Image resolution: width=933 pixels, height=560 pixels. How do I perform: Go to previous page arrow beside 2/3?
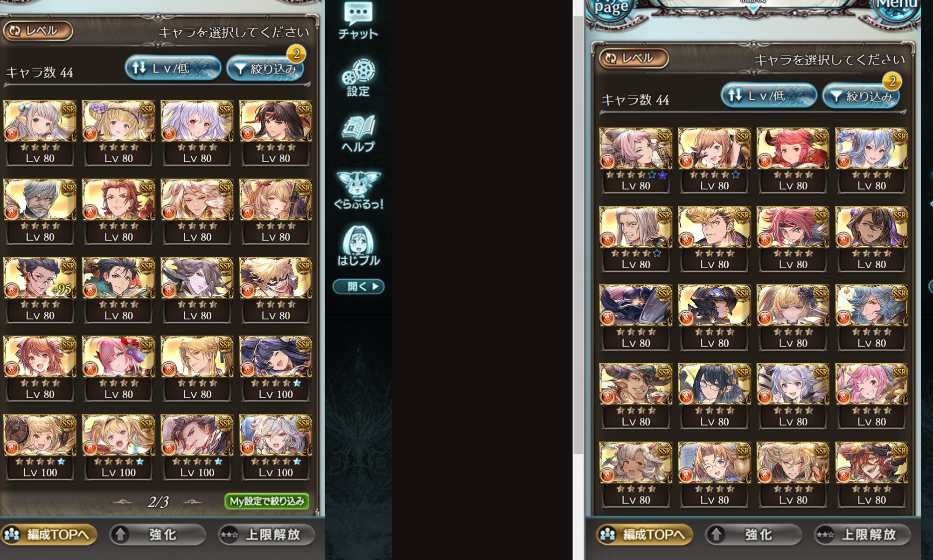tap(123, 502)
